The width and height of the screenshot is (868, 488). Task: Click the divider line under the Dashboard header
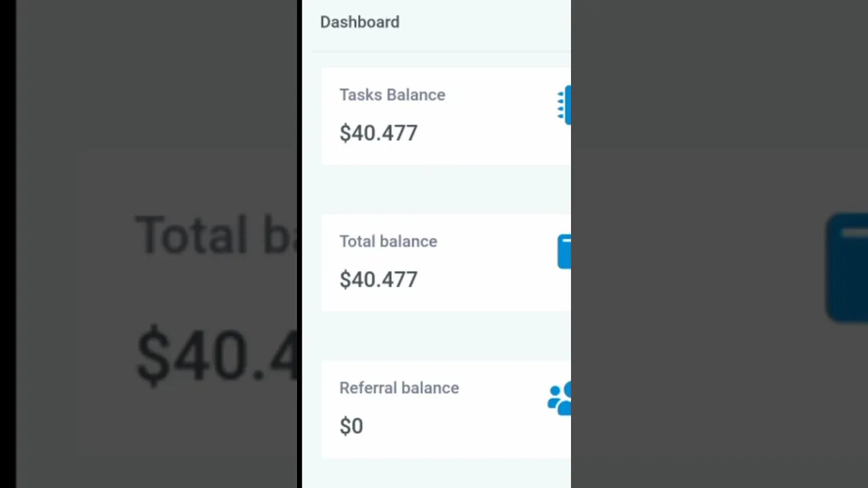(x=441, y=51)
